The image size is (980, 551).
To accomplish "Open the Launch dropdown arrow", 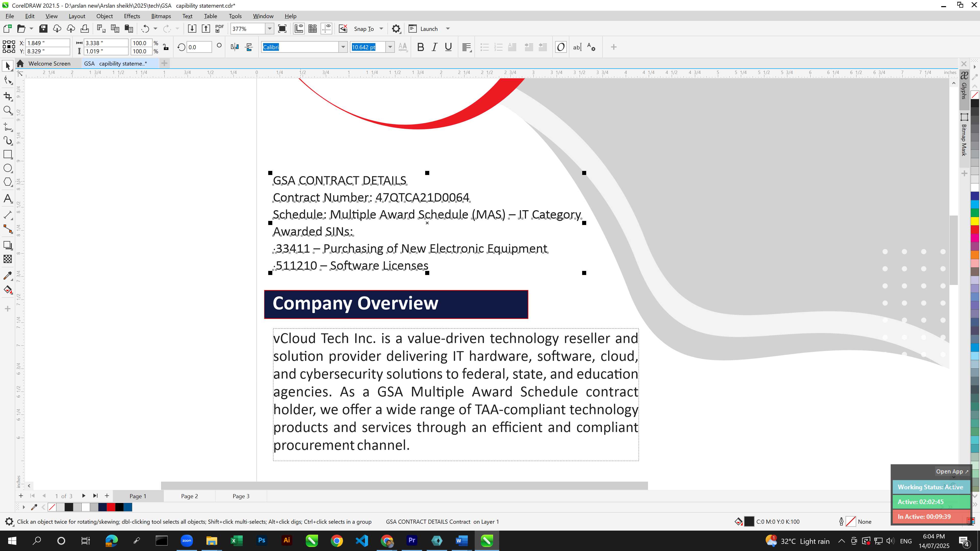I will coord(448,29).
